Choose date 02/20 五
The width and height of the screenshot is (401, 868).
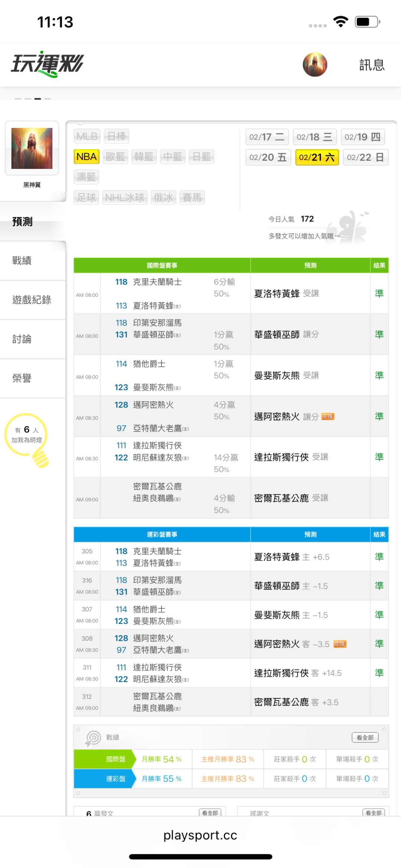268,157
